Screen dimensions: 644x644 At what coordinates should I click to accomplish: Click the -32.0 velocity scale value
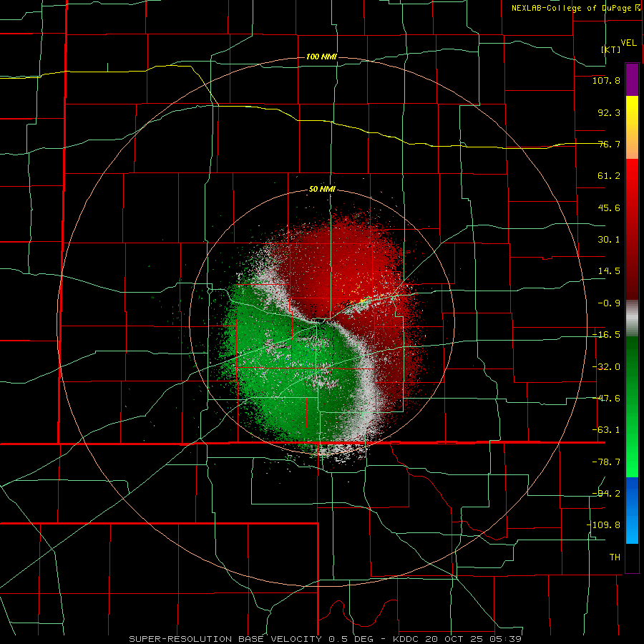coord(606,367)
